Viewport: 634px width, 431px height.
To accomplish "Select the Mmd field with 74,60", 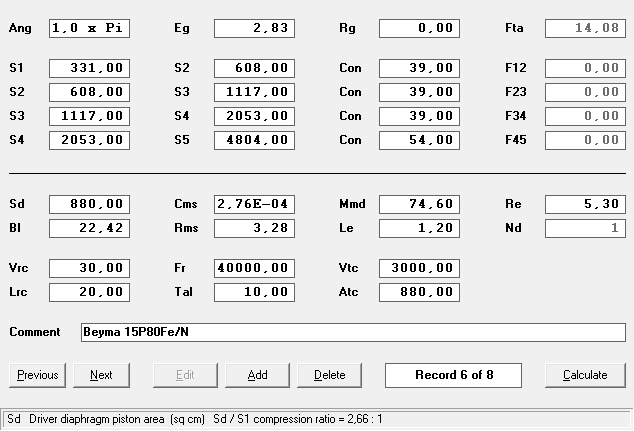I will pyautogui.click(x=419, y=204).
